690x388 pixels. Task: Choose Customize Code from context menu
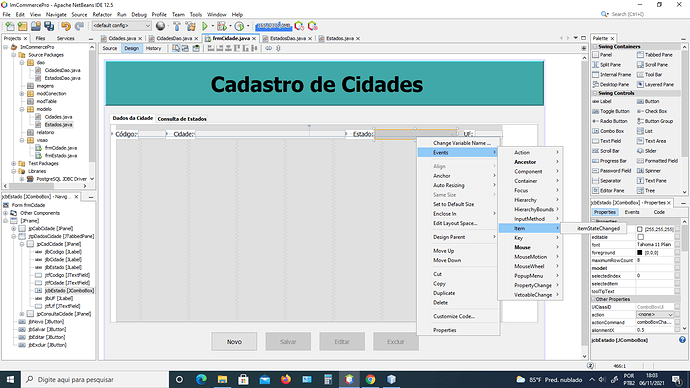454,316
